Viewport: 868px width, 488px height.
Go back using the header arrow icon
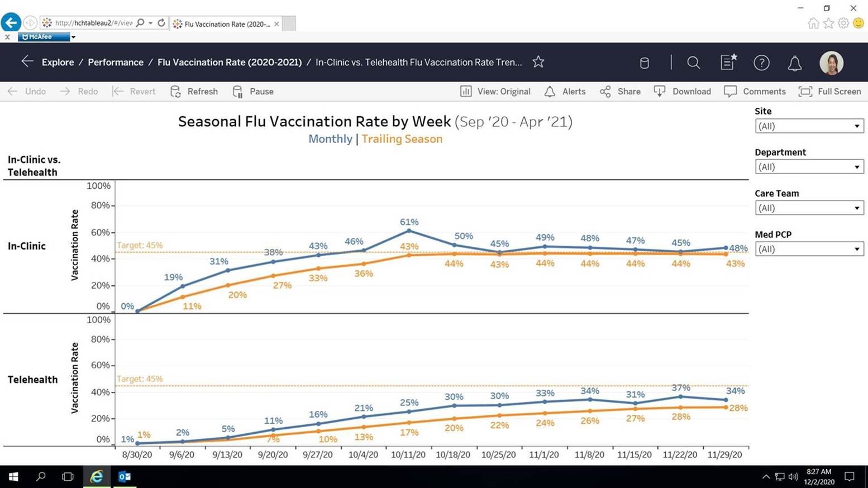click(x=27, y=61)
